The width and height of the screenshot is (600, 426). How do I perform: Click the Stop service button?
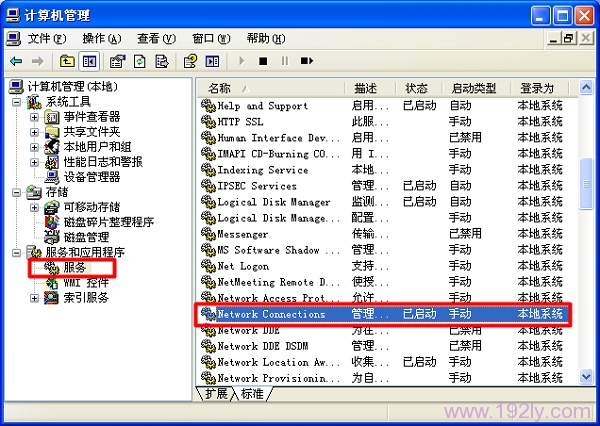pyautogui.click(x=263, y=61)
